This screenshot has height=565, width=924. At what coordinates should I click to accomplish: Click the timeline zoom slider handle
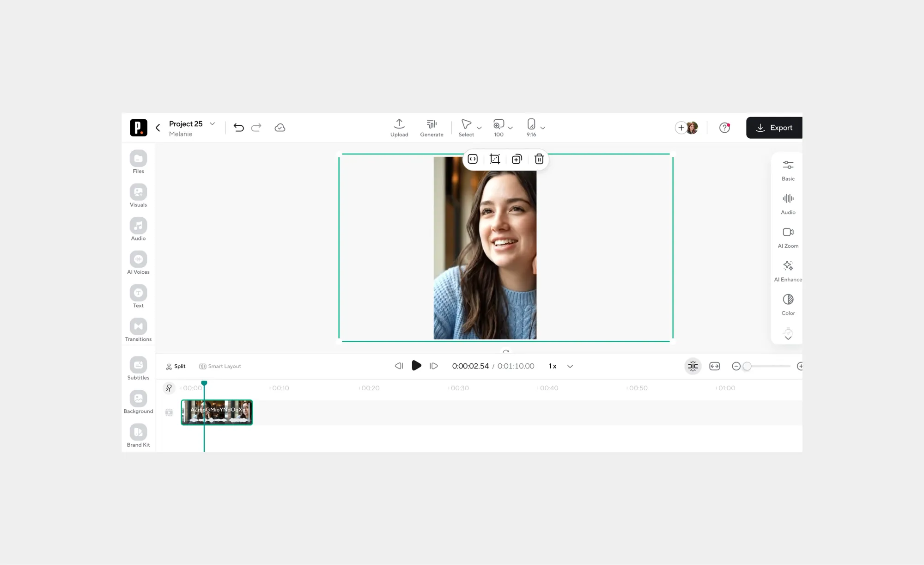[x=747, y=366]
